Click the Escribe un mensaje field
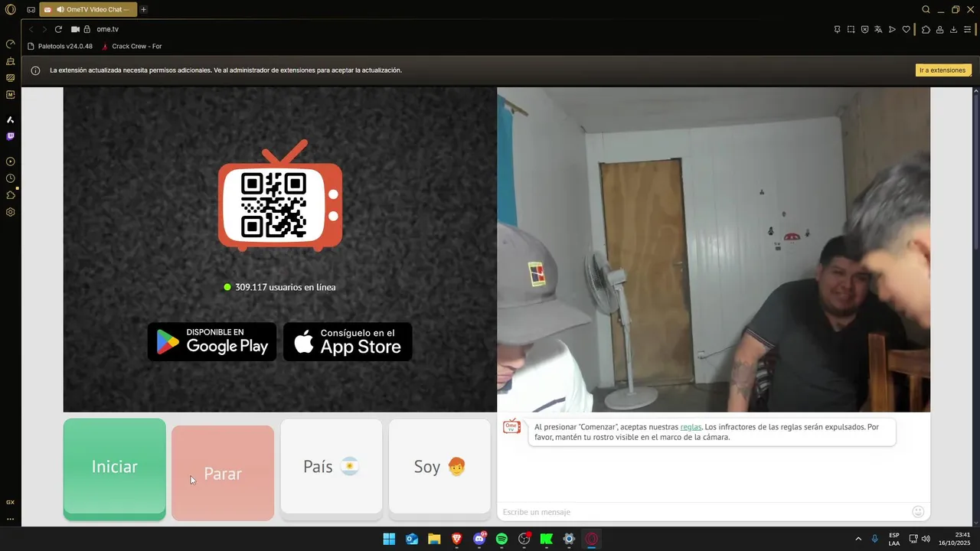The width and height of the screenshot is (980, 551). click(703, 512)
